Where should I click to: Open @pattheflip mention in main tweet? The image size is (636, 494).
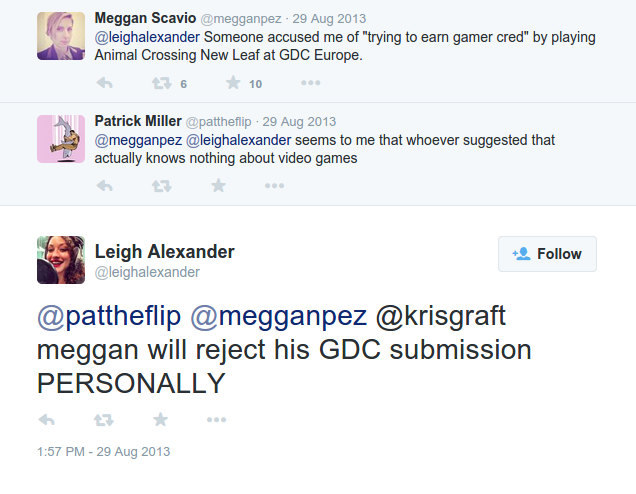pos(109,316)
